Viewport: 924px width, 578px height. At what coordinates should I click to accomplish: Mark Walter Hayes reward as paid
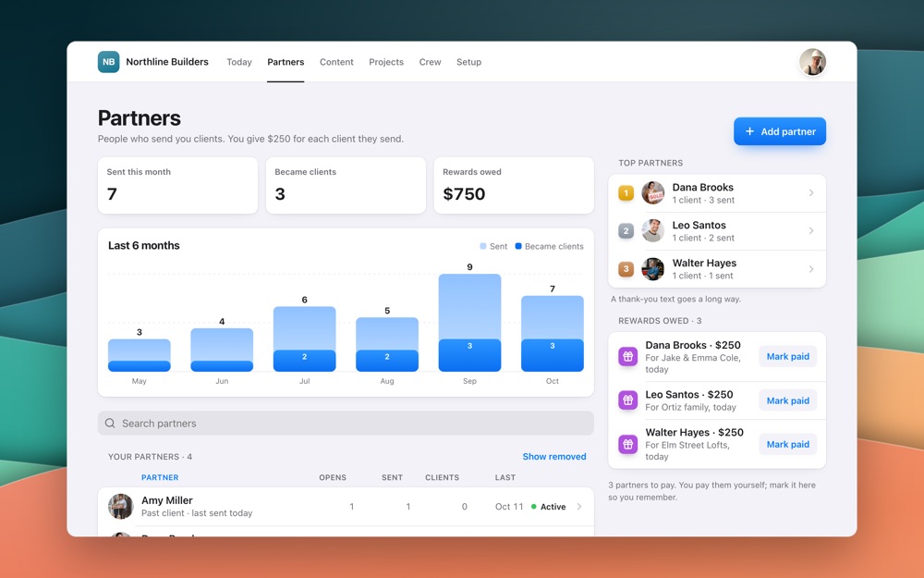tap(788, 444)
